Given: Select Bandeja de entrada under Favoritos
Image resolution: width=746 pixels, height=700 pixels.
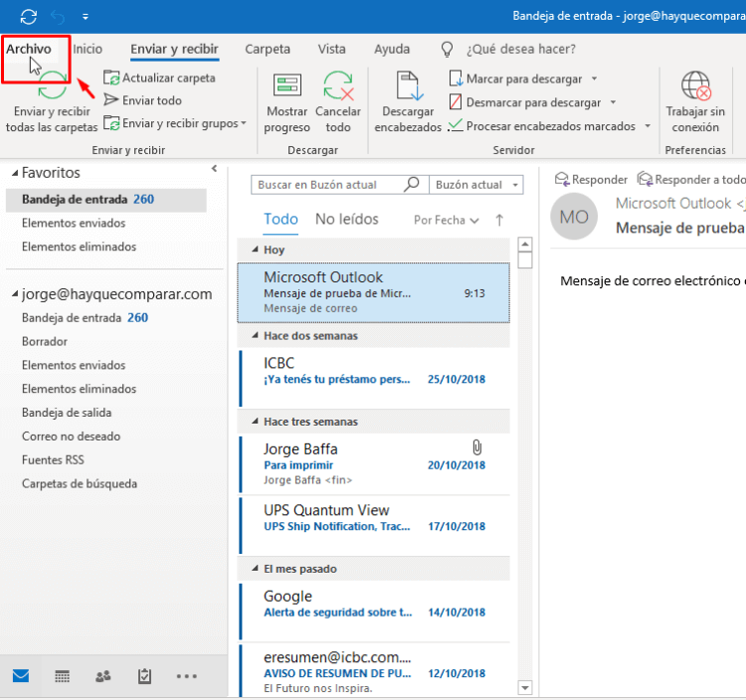Looking at the screenshot, I should 106,200.
